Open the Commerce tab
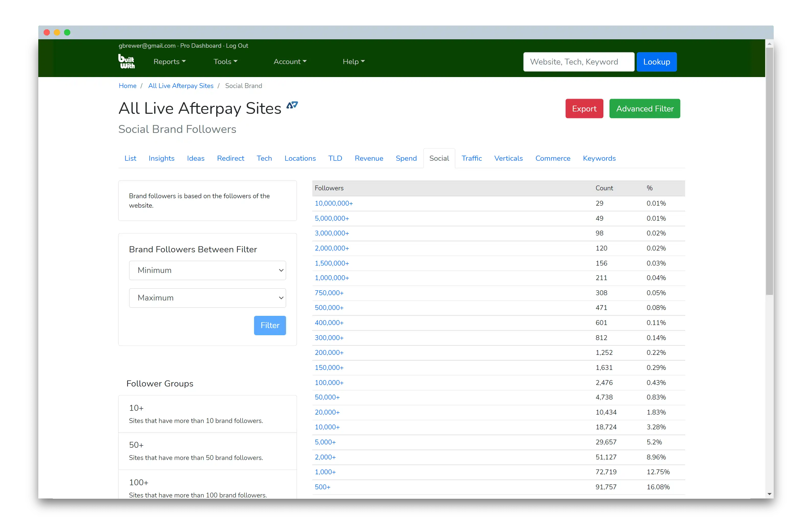The width and height of the screenshot is (812, 524). click(552, 158)
